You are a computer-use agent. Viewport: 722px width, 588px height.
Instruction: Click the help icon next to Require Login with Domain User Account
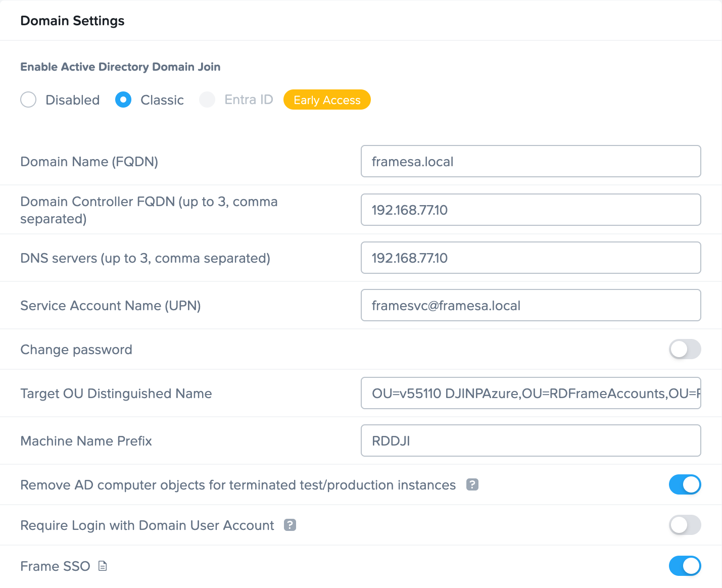290,525
